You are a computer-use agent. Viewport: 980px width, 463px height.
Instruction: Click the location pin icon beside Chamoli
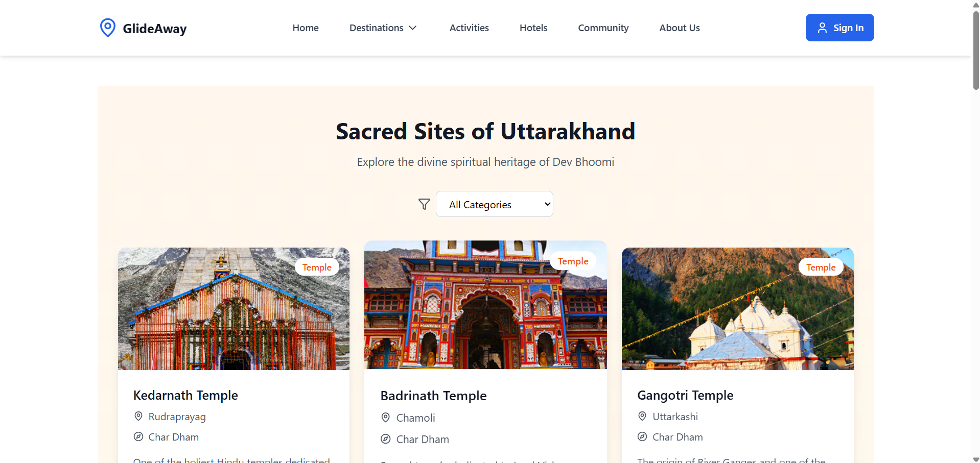tap(386, 418)
